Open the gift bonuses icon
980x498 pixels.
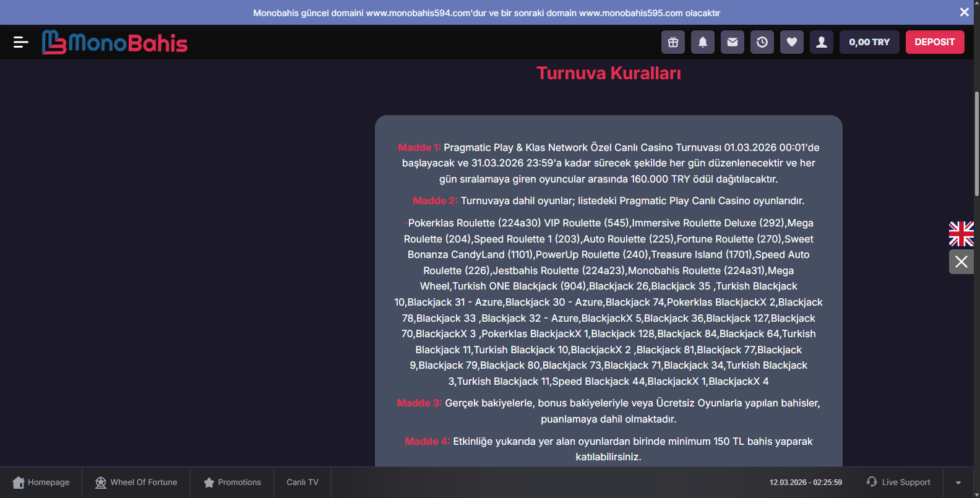(x=673, y=42)
